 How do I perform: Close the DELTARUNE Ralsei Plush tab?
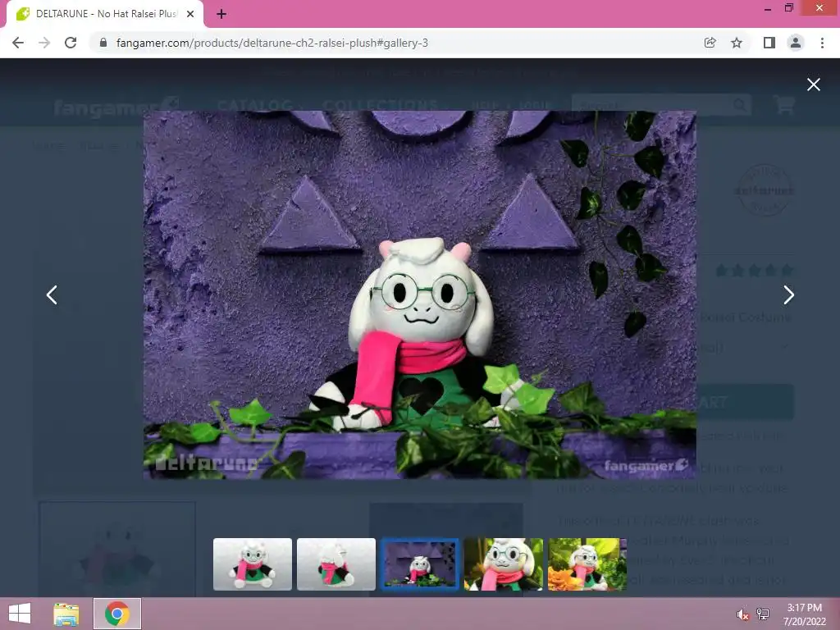coord(190,15)
